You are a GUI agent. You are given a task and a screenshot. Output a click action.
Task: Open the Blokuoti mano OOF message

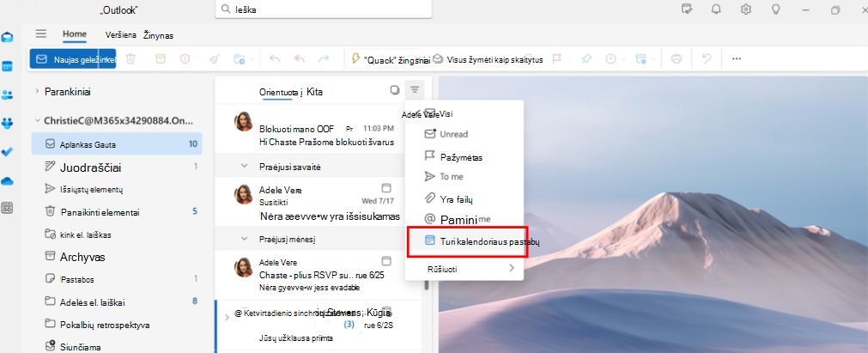pyautogui.click(x=318, y=129)
